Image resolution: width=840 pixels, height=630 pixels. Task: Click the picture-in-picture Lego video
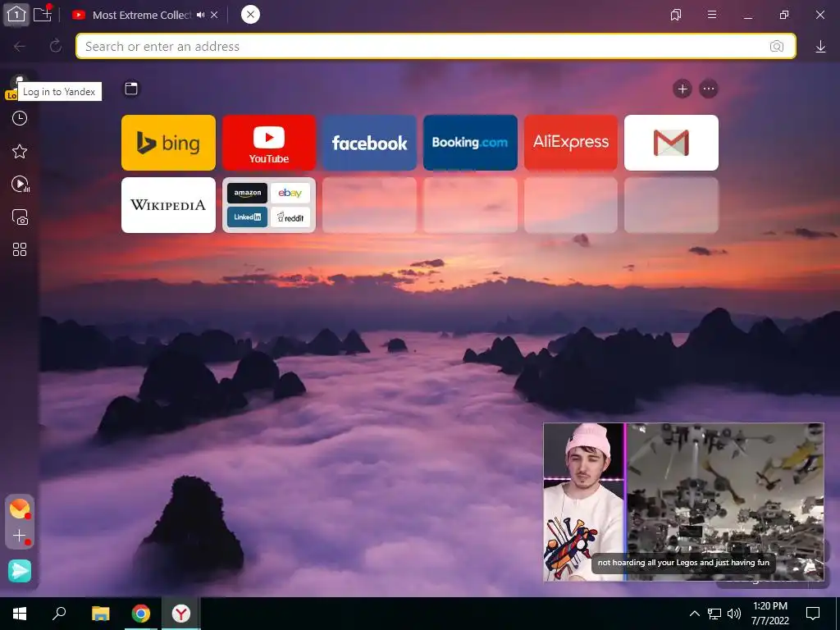coord(683,502)
